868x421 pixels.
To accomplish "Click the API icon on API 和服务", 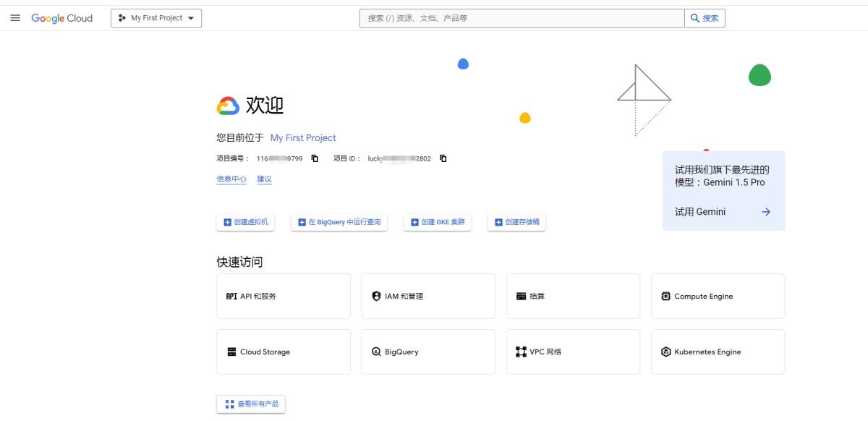I will coord(231,297).
